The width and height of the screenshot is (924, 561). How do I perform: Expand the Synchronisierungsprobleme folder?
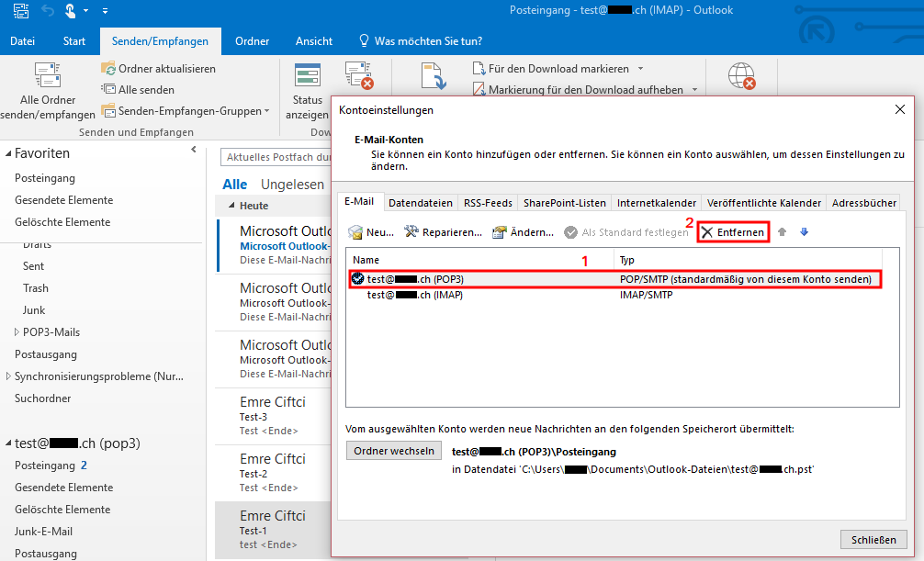click(x=8, y=376)
